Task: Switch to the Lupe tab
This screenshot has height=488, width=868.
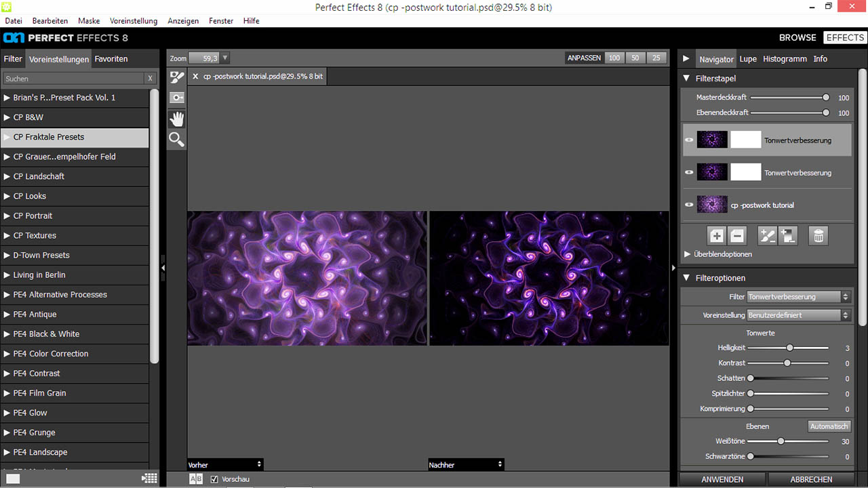Action: (748, 59)
